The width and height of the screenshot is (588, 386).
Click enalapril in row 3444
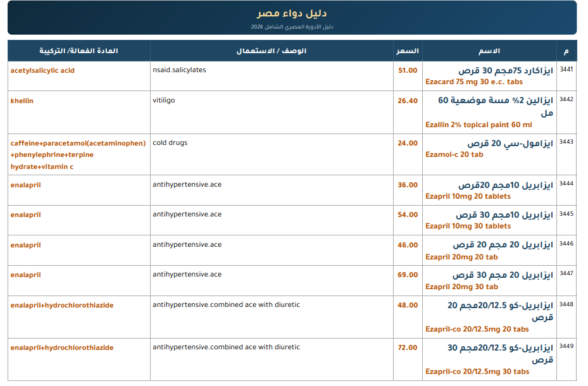(25, 185)
